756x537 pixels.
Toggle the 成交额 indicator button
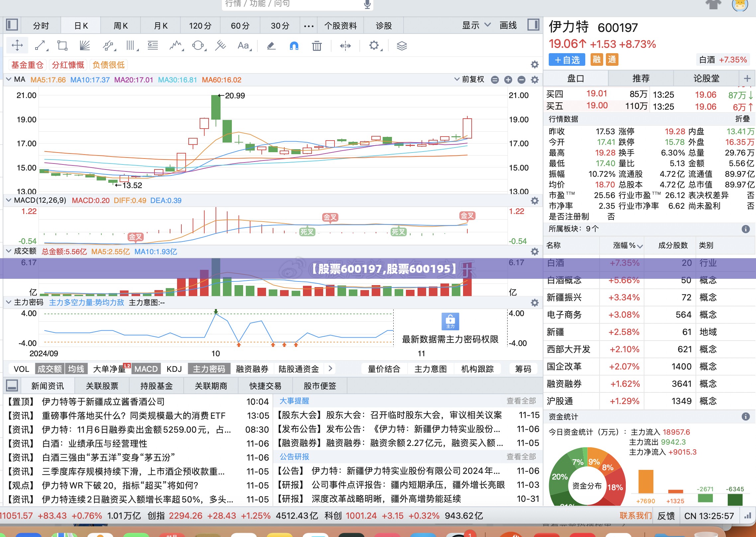(49, 369)
